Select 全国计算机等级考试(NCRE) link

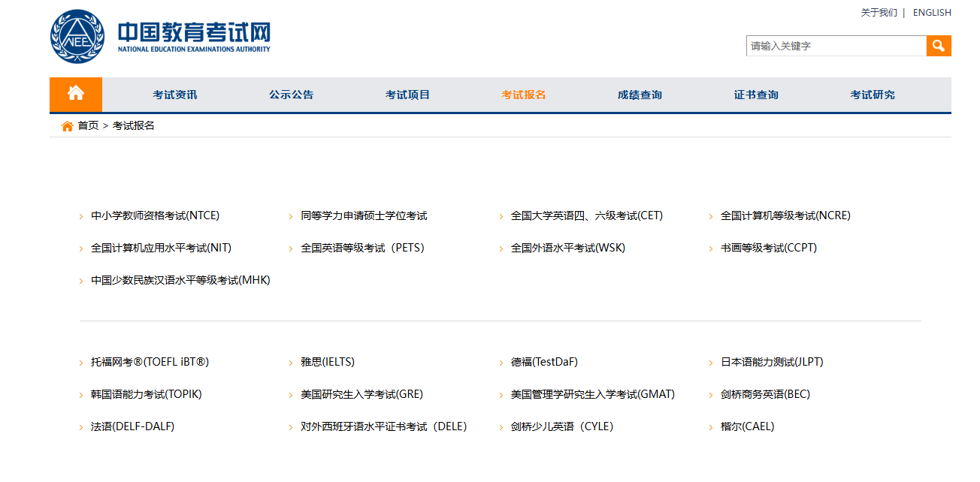coord(785,215)
